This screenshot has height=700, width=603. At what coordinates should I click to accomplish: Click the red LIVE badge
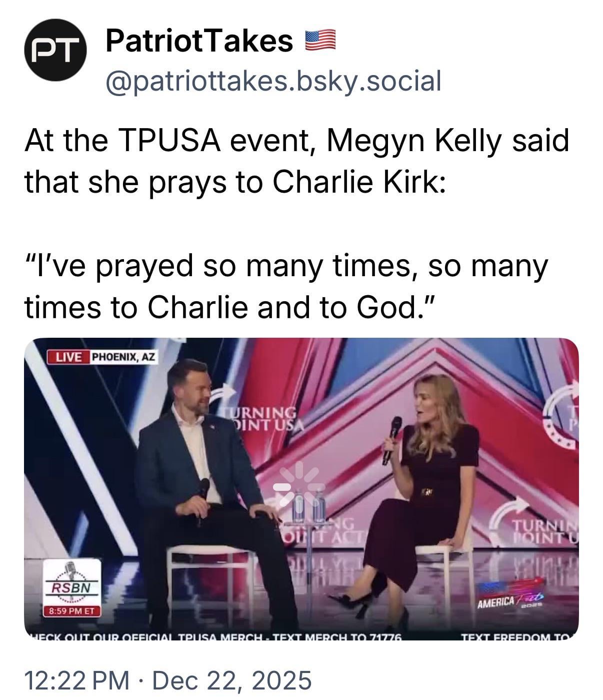point(68,357)
